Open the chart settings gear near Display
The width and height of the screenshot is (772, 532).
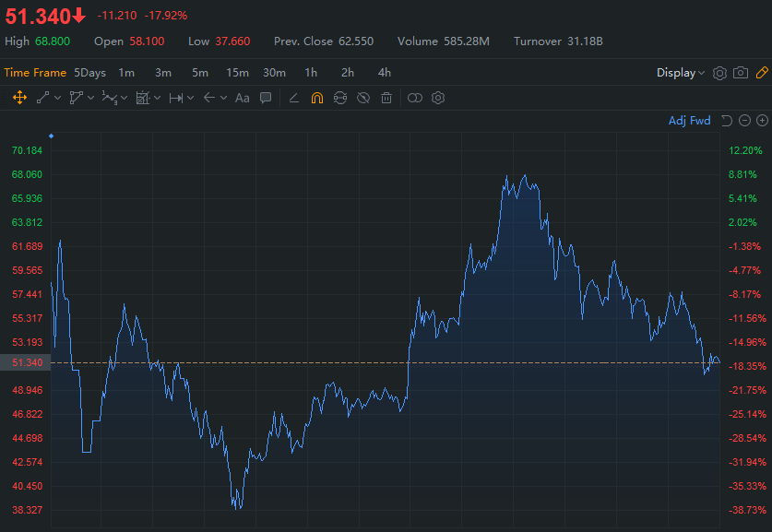[719, 73]
